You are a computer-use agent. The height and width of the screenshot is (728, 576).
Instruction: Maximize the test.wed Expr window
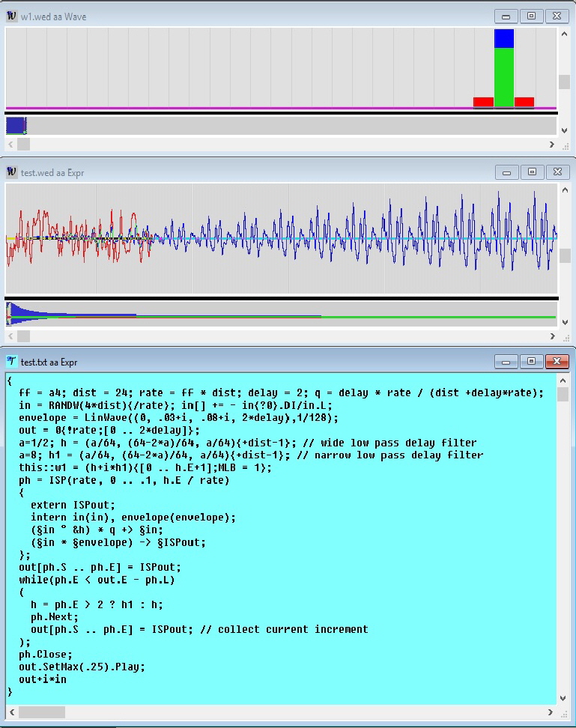click(531, 172)
